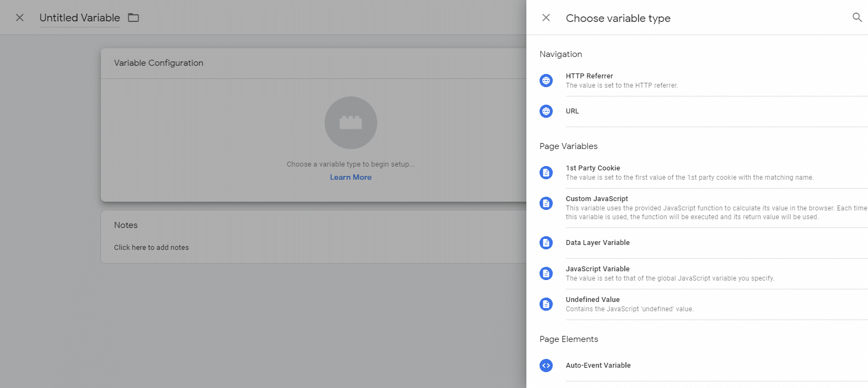Click the JavaScript Variable description text

click(670, 278)
